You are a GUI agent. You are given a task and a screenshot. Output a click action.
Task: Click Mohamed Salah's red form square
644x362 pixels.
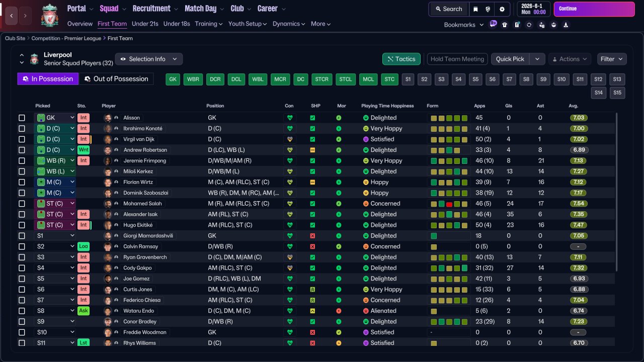click(449, 204)
